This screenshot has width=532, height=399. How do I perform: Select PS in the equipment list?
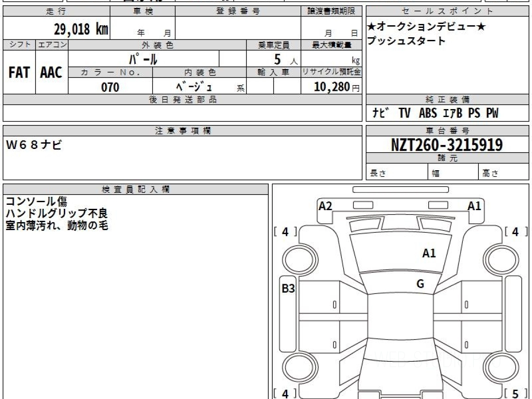click(474, 113)
